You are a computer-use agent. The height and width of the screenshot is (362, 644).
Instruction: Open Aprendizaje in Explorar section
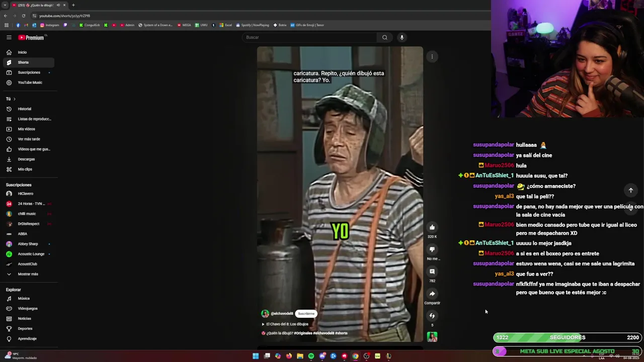pyautogui.click(x=28, y=338)
